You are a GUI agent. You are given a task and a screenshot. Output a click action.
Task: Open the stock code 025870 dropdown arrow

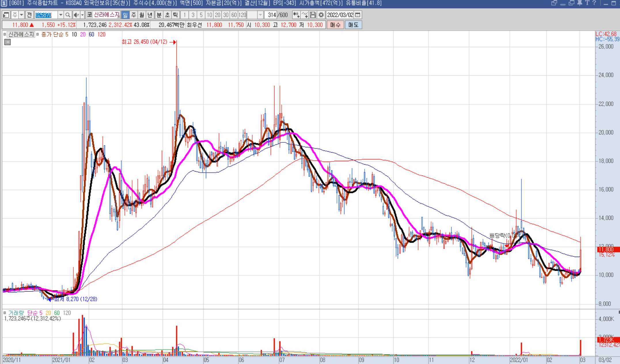click(x=60, y=15)
